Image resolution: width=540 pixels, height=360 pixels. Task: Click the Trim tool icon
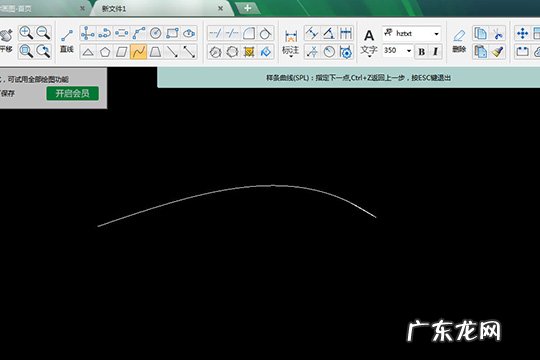point(216,33)
